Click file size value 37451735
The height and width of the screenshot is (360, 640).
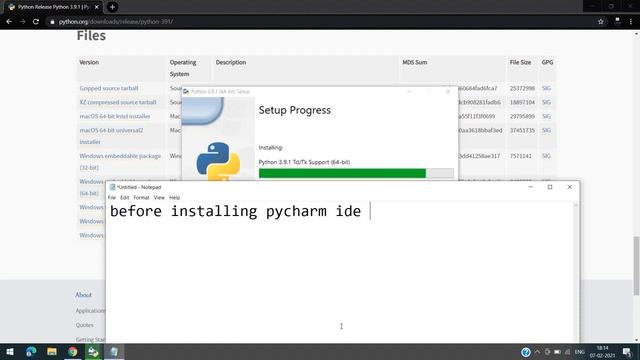point(522,130)
